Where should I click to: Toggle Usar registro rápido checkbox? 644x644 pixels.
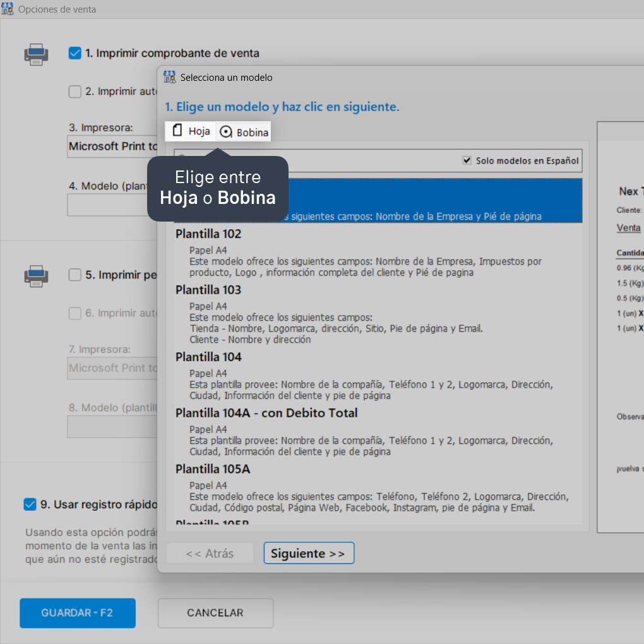(30, 504)
